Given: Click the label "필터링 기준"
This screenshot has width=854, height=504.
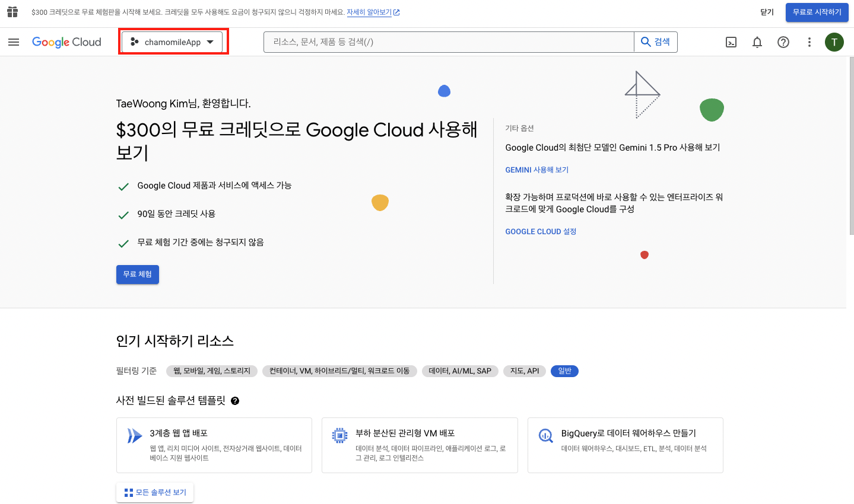Looking at the screenshot, I should point(136,371).
